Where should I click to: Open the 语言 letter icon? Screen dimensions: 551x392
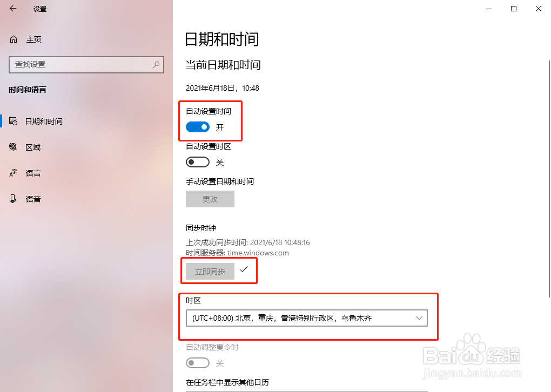13,173
